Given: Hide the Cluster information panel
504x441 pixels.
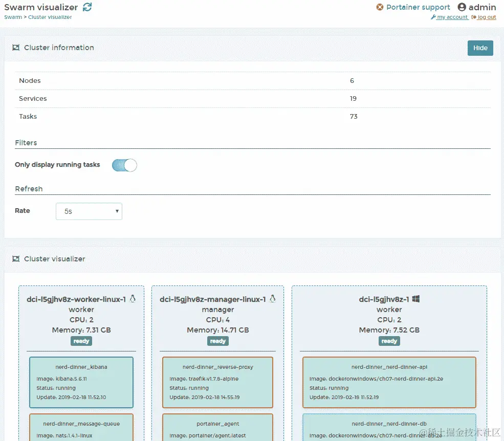Looking at the screenshot, I should click(480, 48).
